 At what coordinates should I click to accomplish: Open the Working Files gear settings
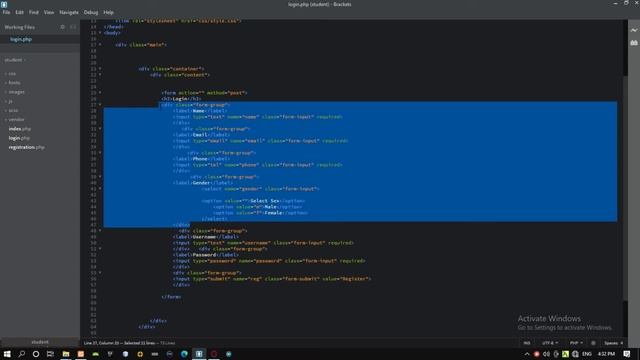[x=62, y=27]
